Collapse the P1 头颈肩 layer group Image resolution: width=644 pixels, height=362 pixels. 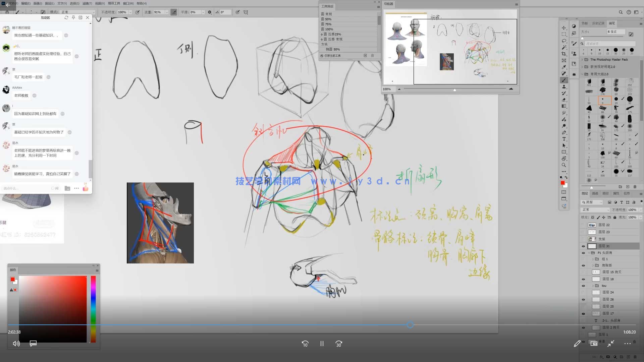[589, 253]
